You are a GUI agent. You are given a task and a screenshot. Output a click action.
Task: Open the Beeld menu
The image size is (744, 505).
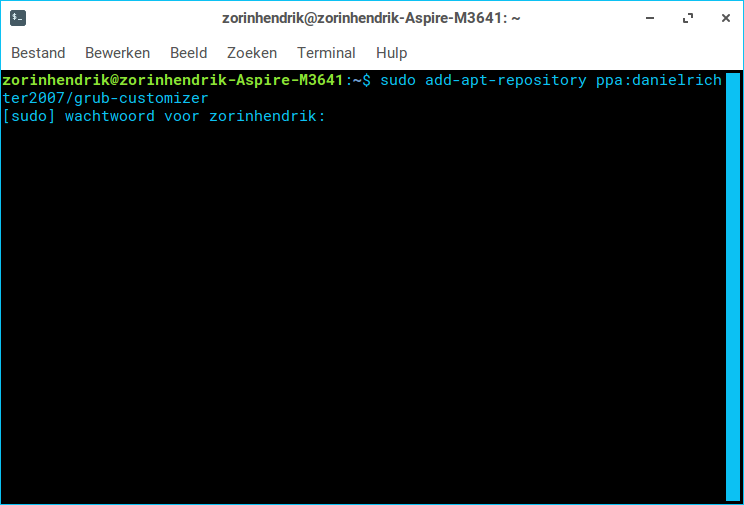[x=188, y=53]
